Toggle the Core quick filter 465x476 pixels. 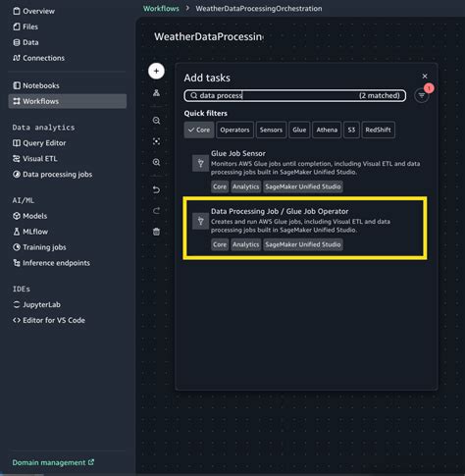point(199,130)
